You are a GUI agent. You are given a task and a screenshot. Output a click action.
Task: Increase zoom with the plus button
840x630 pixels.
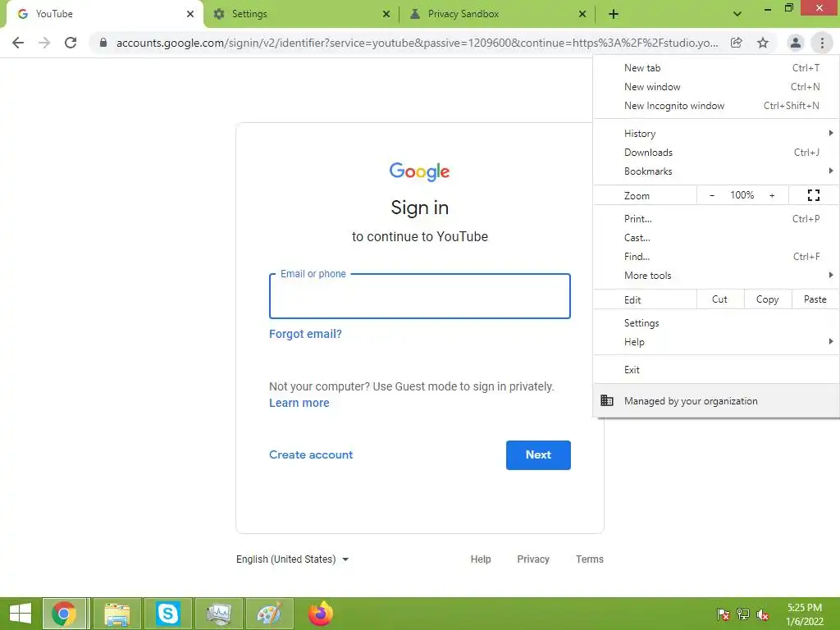[x=772, y=195]
